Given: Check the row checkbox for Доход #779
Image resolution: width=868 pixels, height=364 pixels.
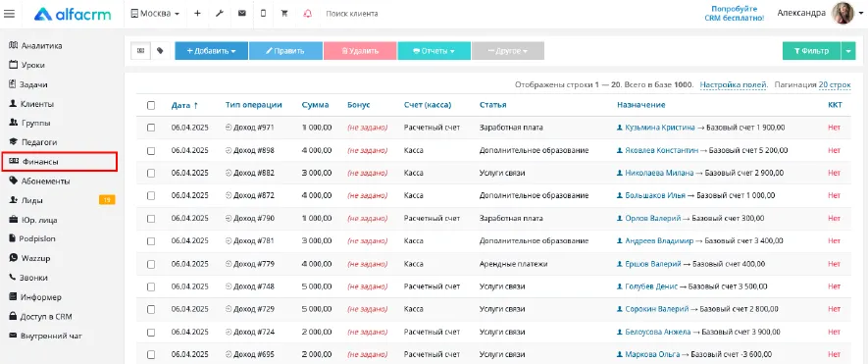Looking at the screenshot, I should [151, 264].
